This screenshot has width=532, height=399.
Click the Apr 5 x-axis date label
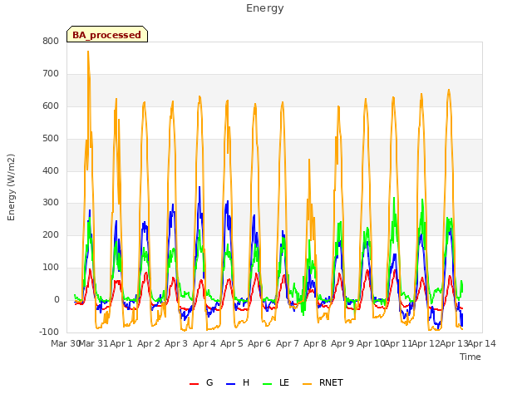[x=232, y=343]
